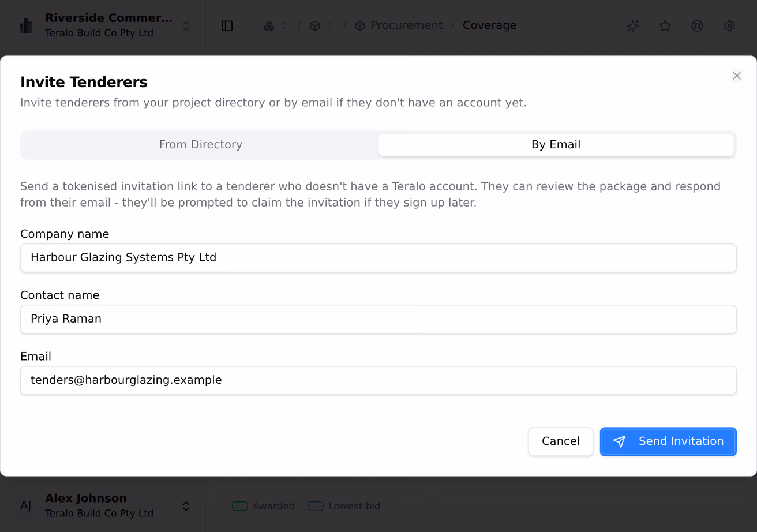Viewport: 757px width, 532px height.
Task: Click the single box breadcrumb icon
Action: coord(315,26)
